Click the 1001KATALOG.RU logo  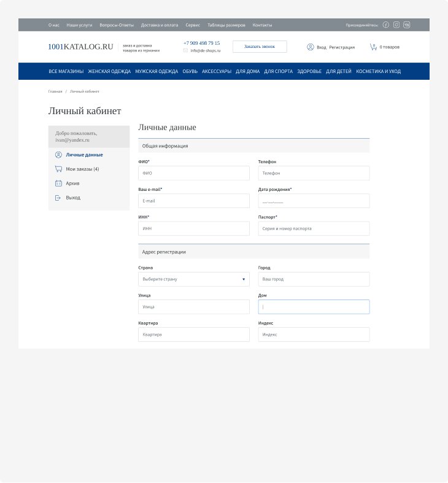click(81, 47)
